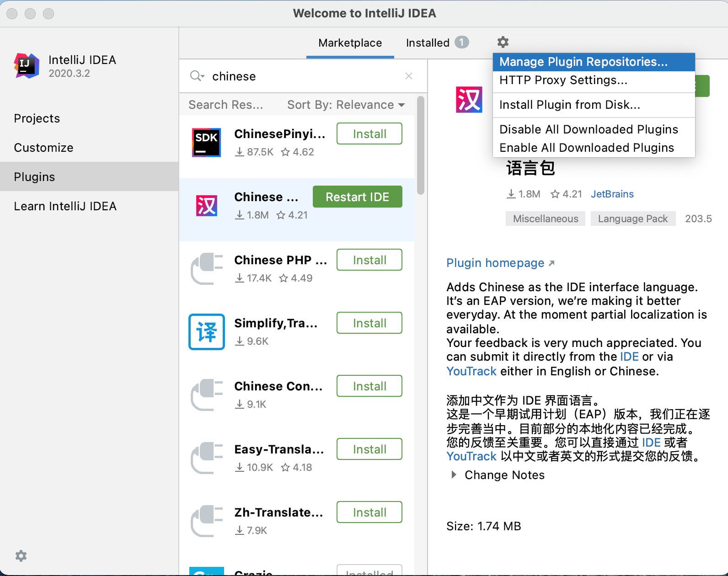Click the IntelliJ IDEA logo
728x576 pixels.
point(27,65)
